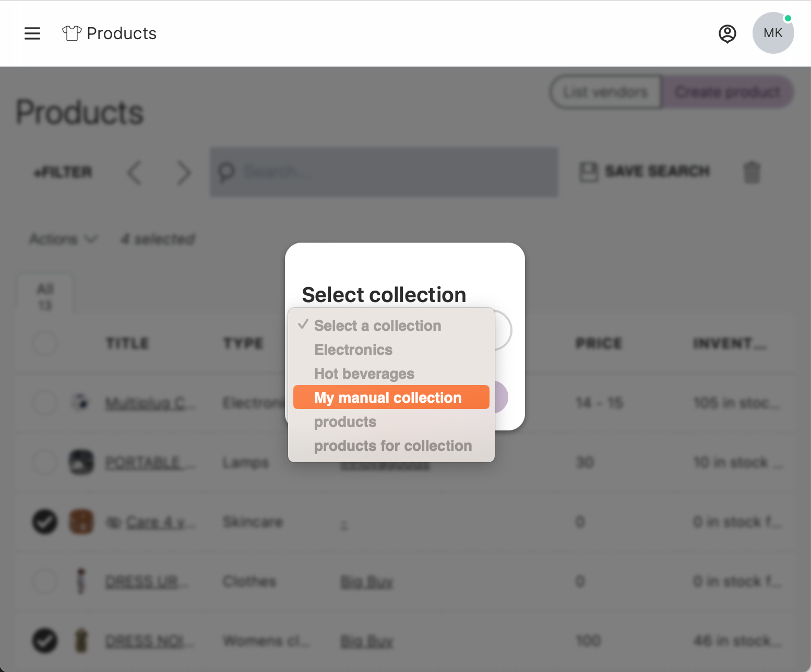The height and width of the screenshot is (672, 811).
Task: Go to next page with right chevron
Action: 183,173
